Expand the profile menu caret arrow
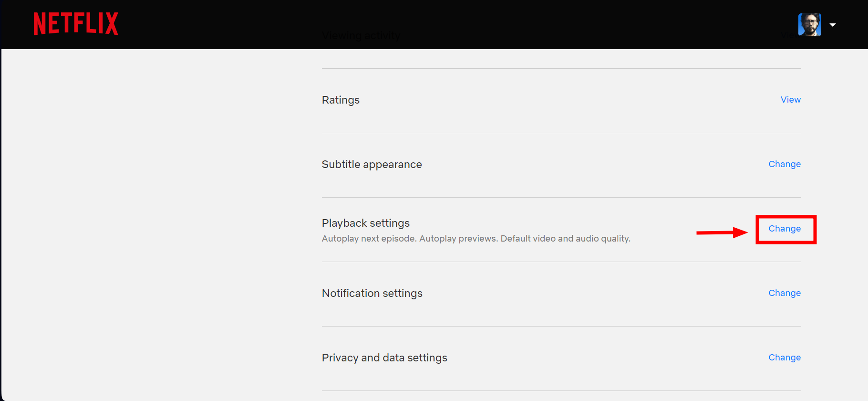 pos(833,25)
